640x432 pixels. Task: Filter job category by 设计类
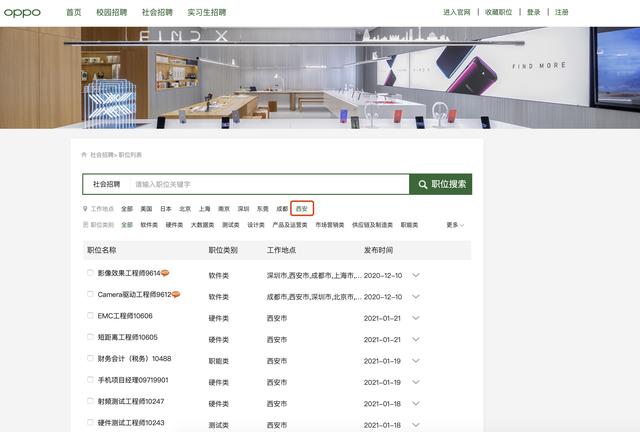point(256,225)
